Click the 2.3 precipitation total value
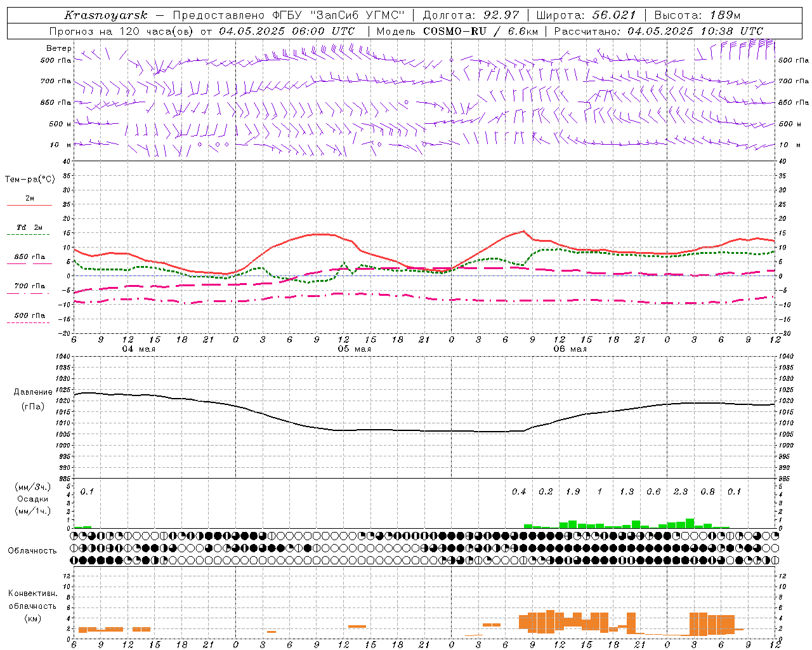812x650 pixels. point(681,492)
